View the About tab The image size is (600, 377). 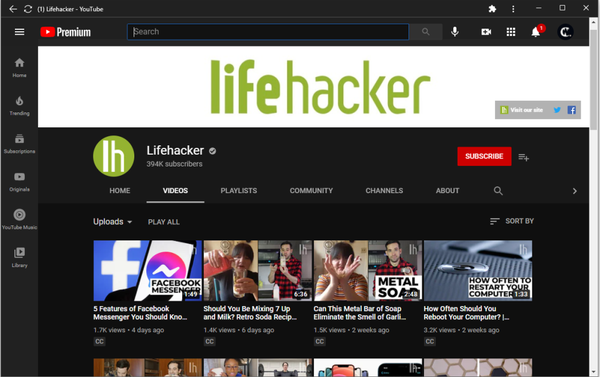pos(447,191)
